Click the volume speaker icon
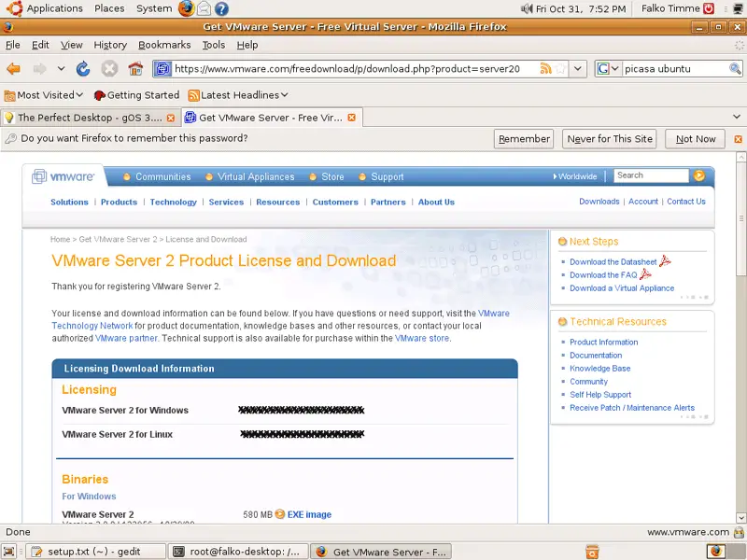747x560 pixels. (x=527, y=8)
